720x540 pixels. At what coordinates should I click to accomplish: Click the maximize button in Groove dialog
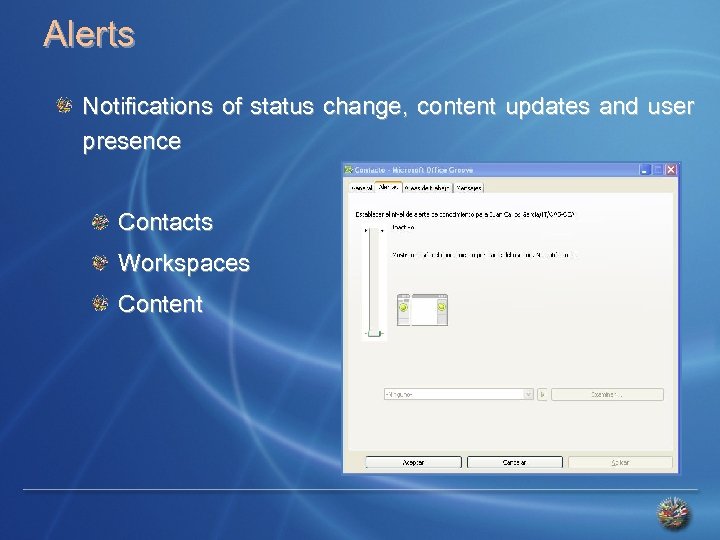coord(658,170)
